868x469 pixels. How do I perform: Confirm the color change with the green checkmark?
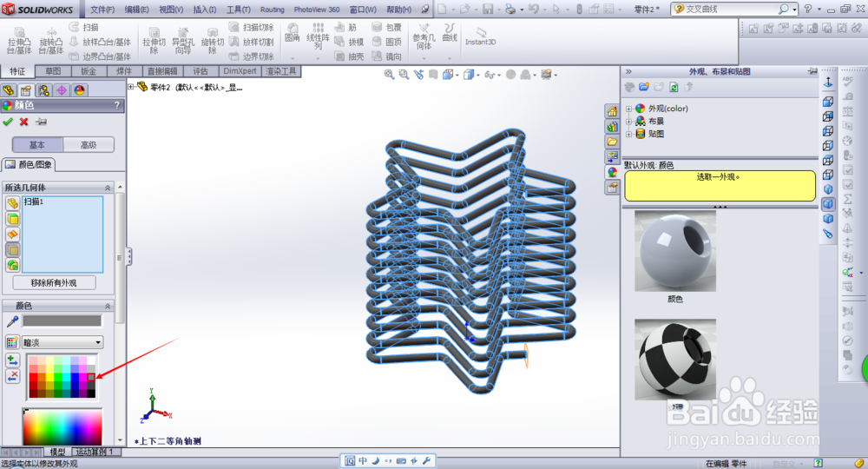(8, 122)
